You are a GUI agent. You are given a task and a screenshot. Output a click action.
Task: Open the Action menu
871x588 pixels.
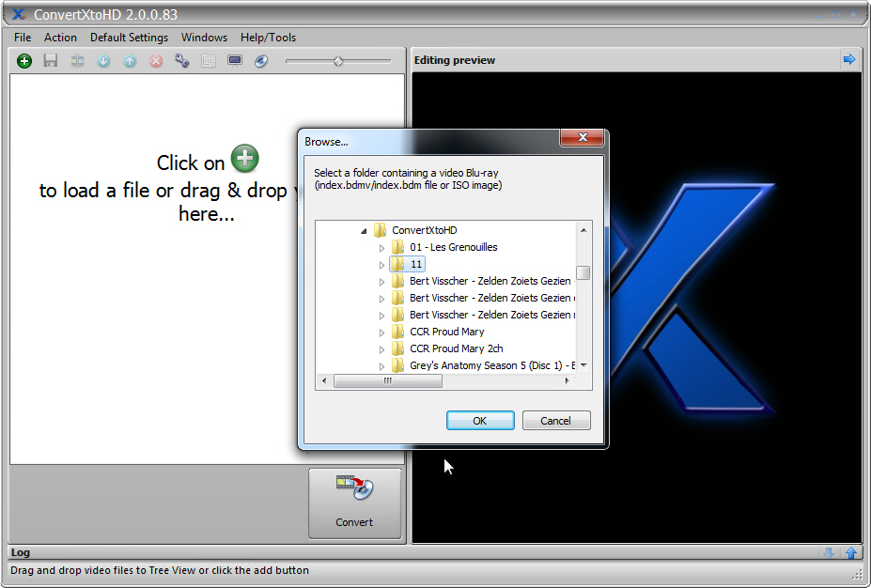click(60, 38)
